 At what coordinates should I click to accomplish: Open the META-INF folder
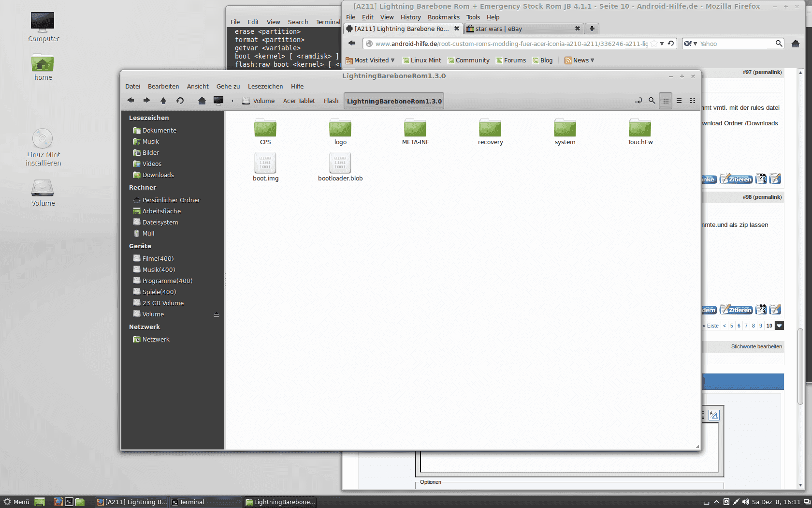point(415,132)
